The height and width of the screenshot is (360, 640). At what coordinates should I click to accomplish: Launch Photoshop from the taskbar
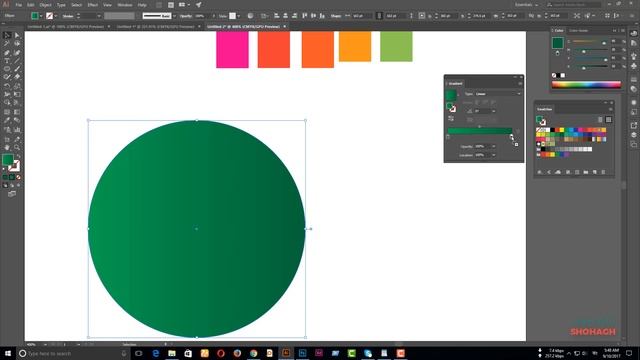302,353
